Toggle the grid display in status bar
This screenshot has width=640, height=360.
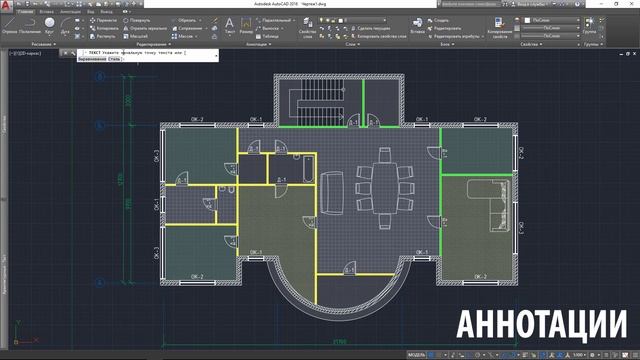(431, 355)
